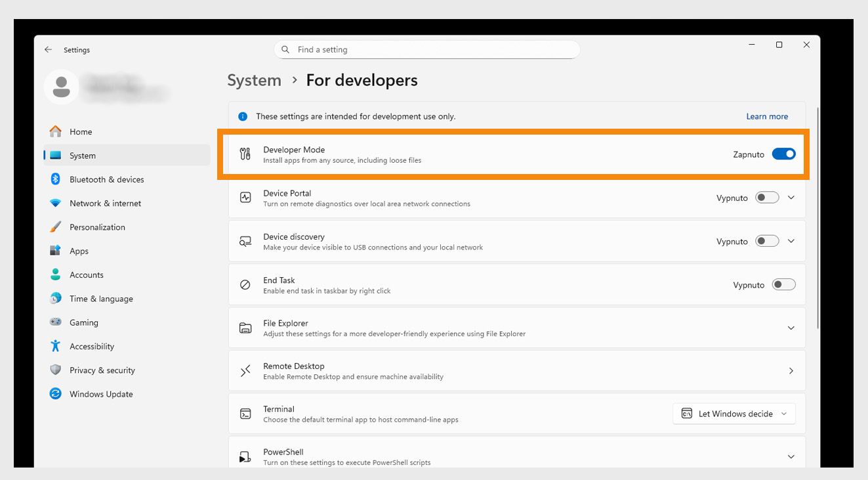The image size is (868, 480).
Task: Click the Bluetooth & devices icon
Action: click(56, 179)
